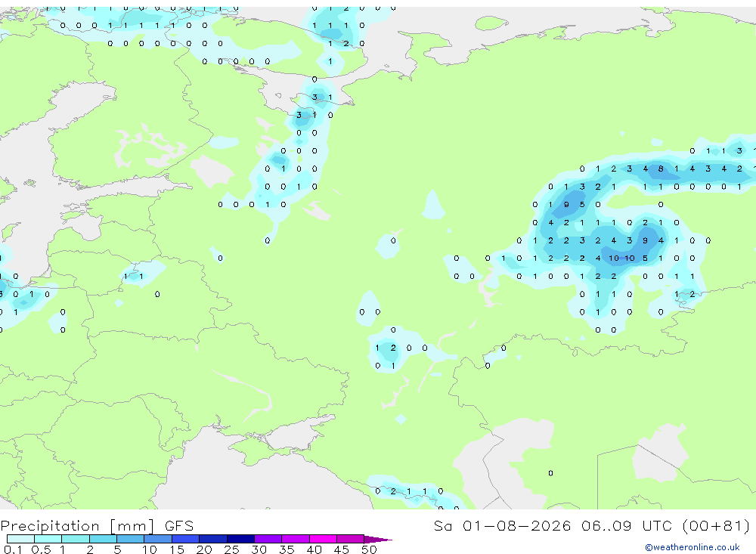Click the '25' legend scale label
This screenshot has width=756, height=554.
(x=231, y=549)
